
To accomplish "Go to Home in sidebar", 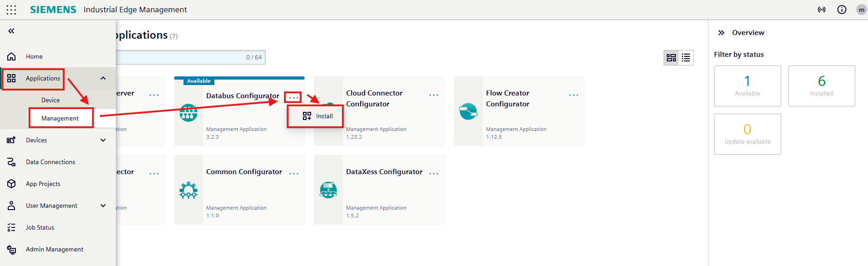I will tap(34, 56).
